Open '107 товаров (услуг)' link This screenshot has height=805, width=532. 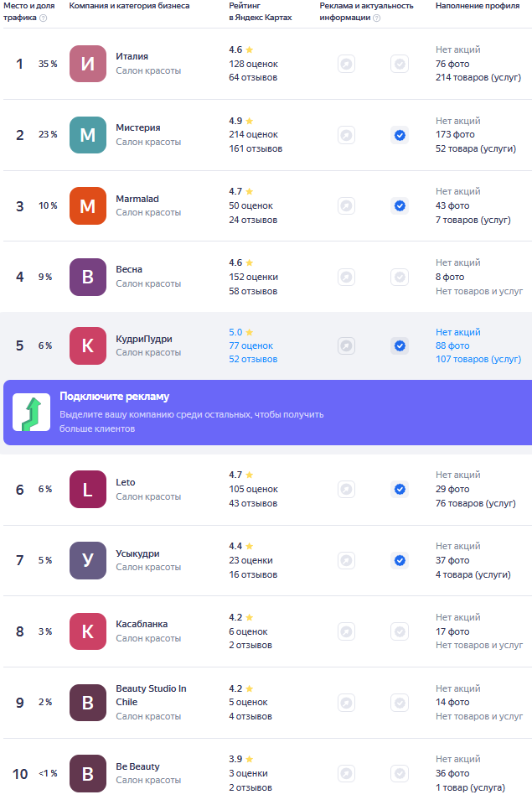[478, 359]
